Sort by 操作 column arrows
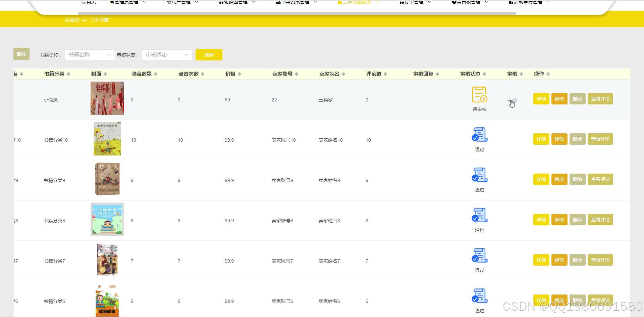The width and height of the screenshot is (644, 317). (x=548, y=74)
